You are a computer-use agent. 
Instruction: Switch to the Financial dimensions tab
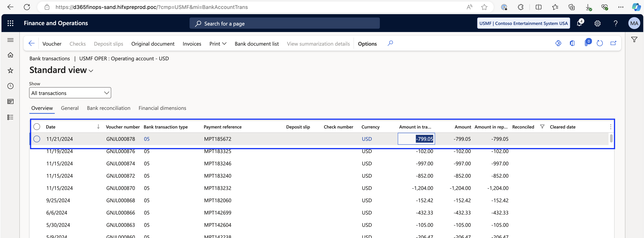162,108
